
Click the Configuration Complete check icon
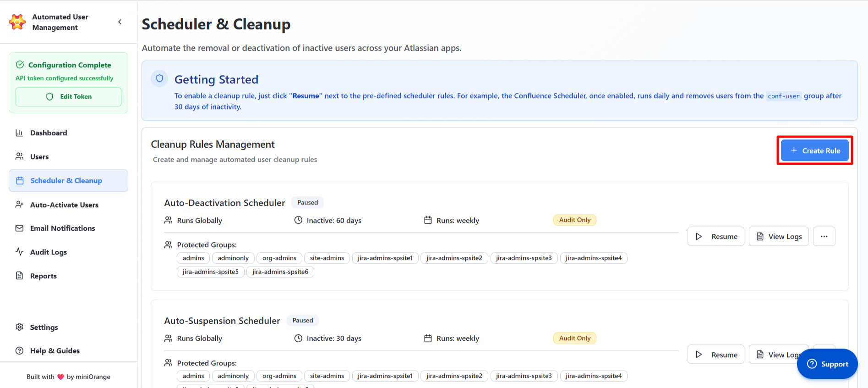(x=20, y=65)
